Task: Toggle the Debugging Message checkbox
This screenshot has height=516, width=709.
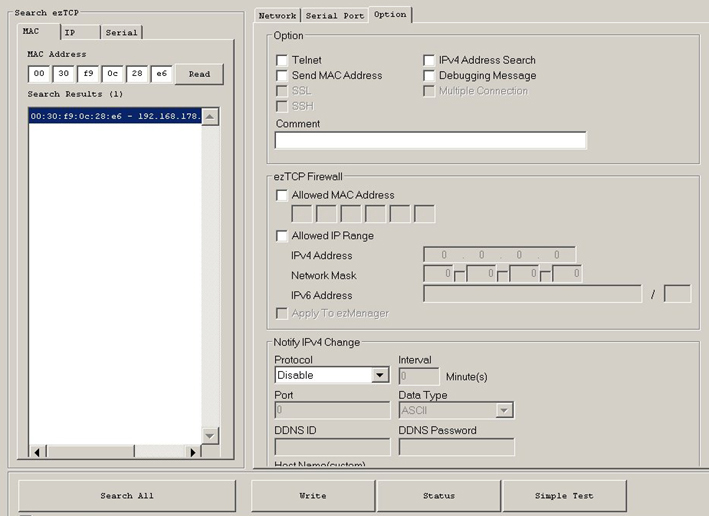Action: click(x=429, y=76)
